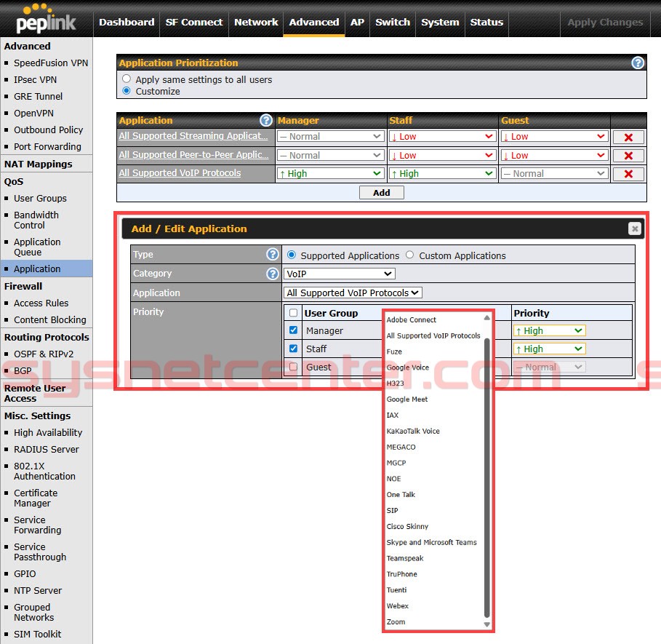View the Status tab
Screen dimensions: 661x644
486,22
